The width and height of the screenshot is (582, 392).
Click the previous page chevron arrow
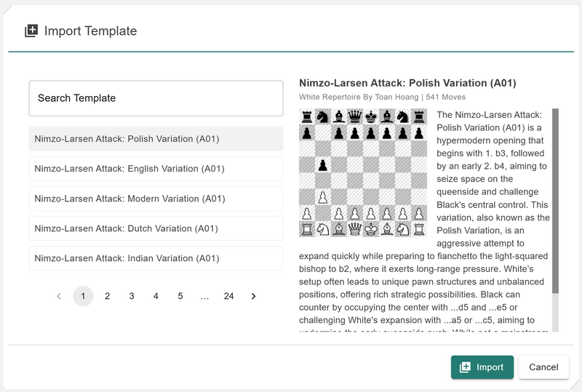click(59, 296)
